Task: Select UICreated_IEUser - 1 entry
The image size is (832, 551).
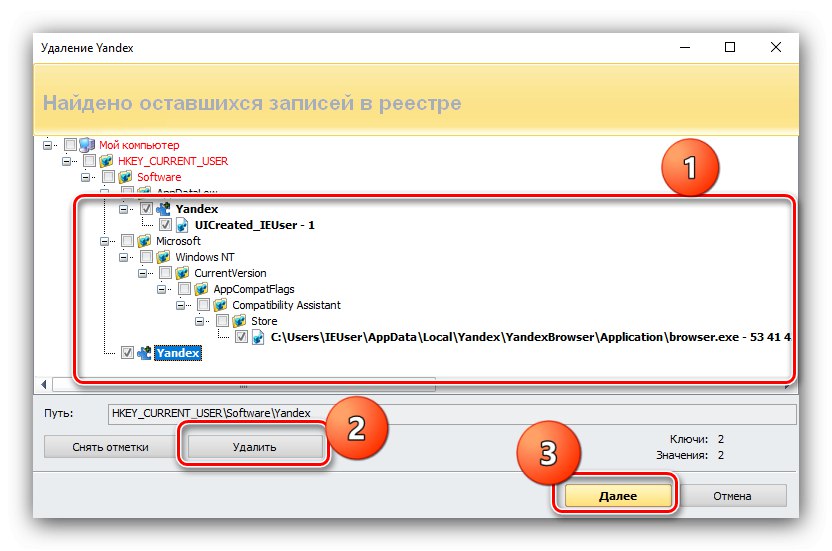Action: tap(255, 225)
